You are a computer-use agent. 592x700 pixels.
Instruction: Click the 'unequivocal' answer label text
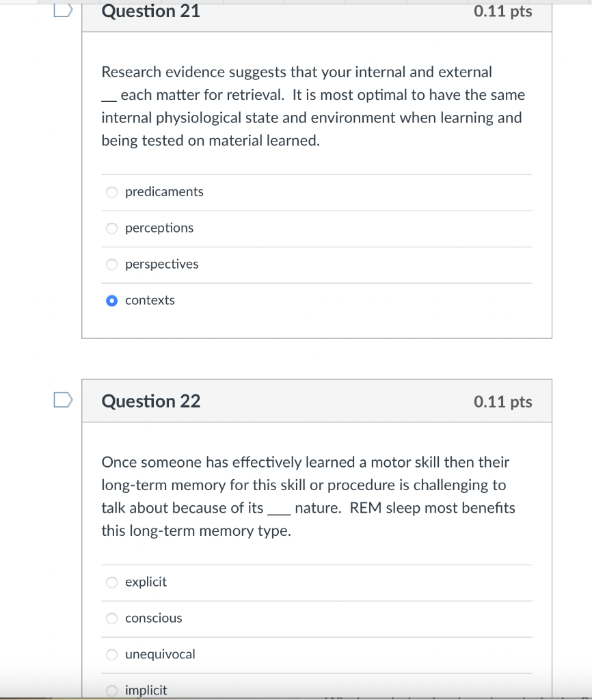coord(160,655)
